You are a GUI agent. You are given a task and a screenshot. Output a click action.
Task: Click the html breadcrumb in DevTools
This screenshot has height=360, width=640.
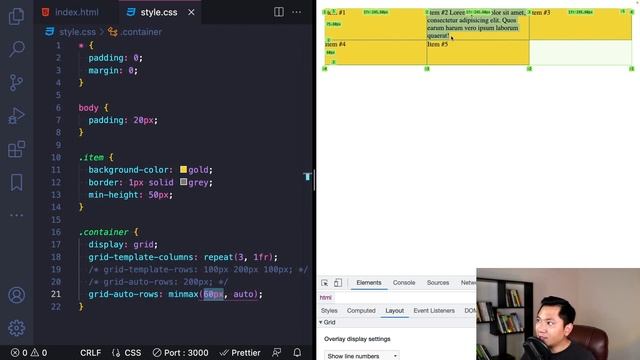click(325, 298)
